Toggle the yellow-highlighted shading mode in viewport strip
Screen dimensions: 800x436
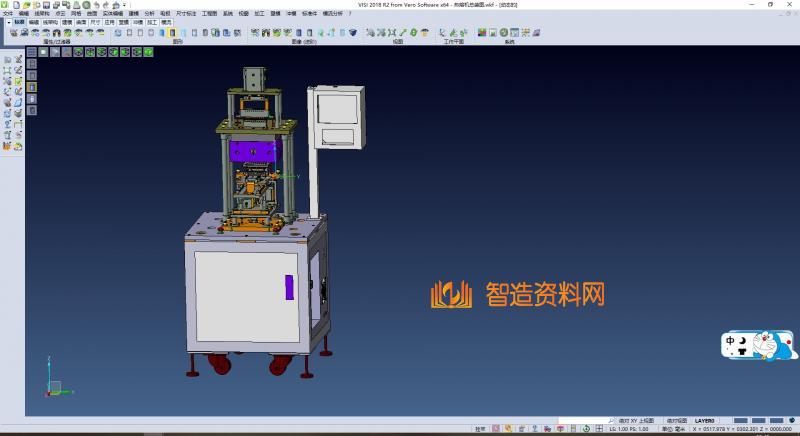(31, 87)
